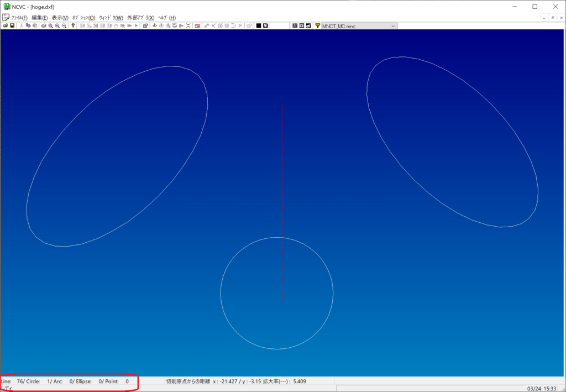This screenshot has width=566, height=392.
Task: Click the yellow help question mark icon
Action: click(73, 25)
